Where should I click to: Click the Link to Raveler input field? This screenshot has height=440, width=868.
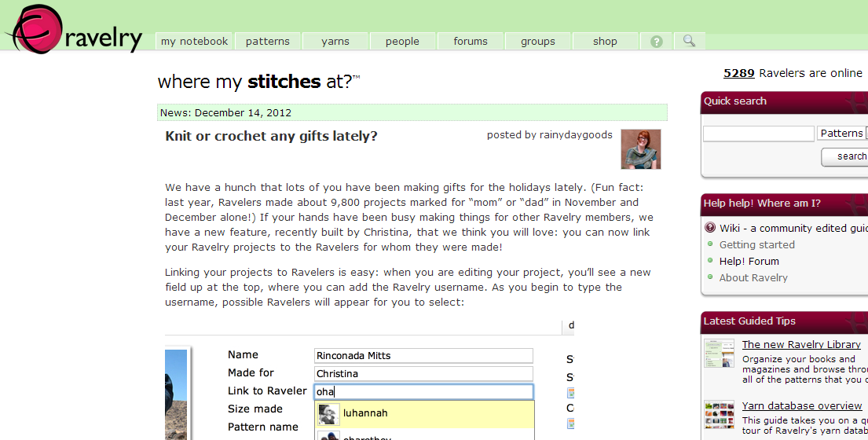tap(423, 392)
